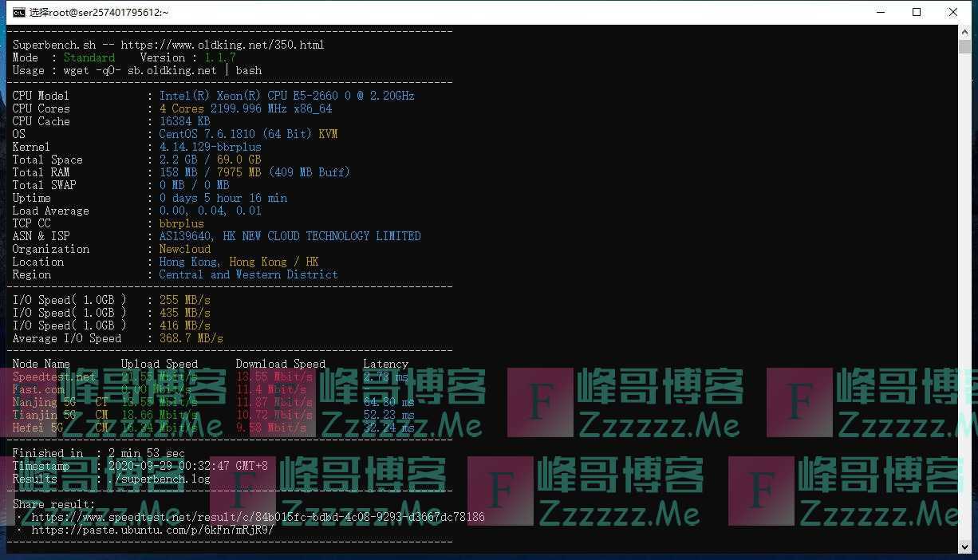Click the scrollbar up arrow
This screenshot has height=560, width=978.
pyautogui.click(x=964, y=31)
